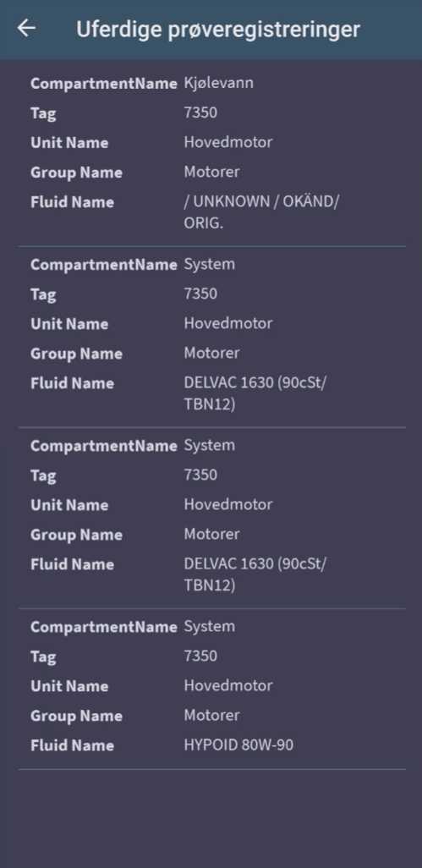
Task: Click System compartment in the HYPOID 80W-90 entry
Action: (210, 627)
